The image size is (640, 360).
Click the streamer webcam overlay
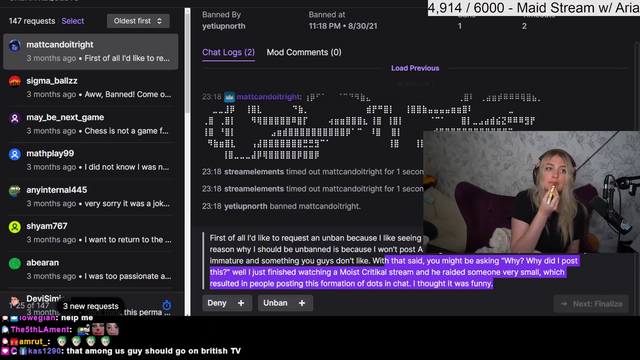pyautogui.click(x=531, y=192)
